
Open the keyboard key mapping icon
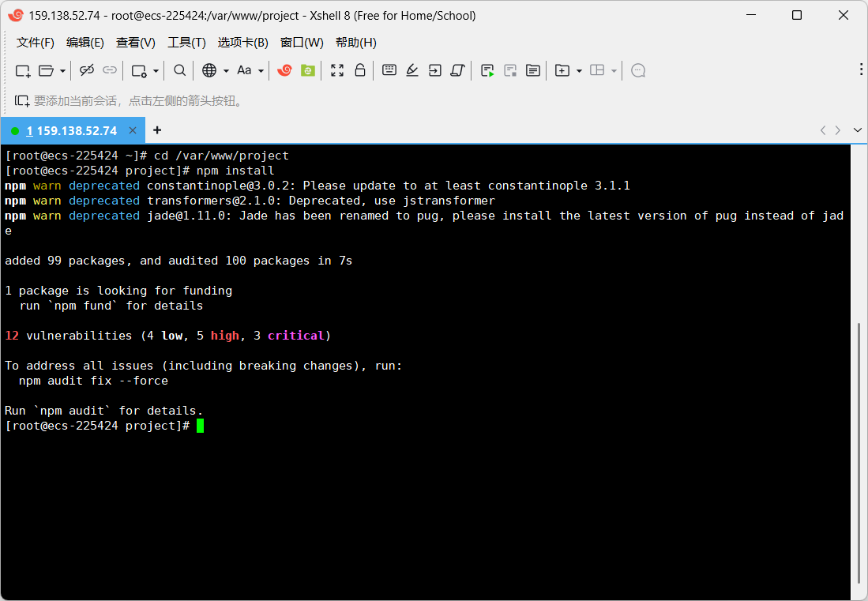coord(389,69)
